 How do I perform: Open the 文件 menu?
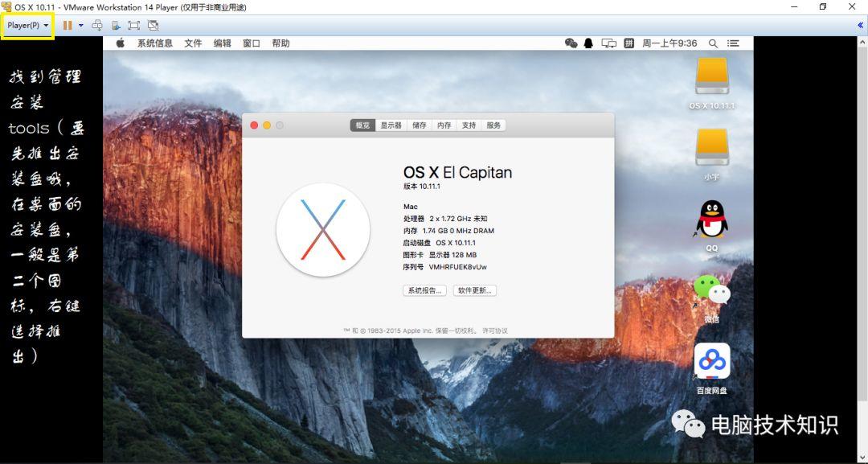click(x=193, y=43)
